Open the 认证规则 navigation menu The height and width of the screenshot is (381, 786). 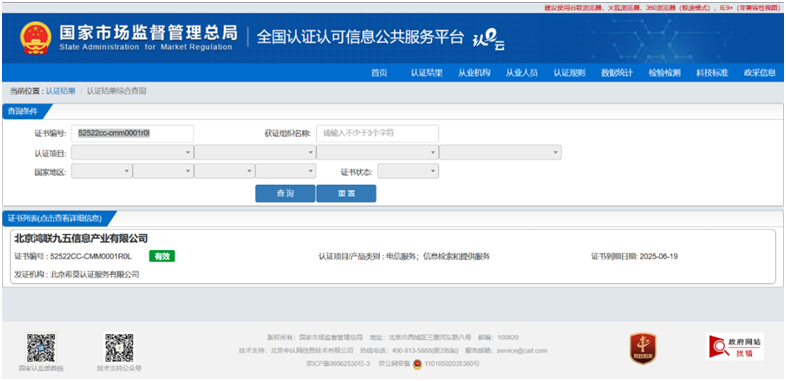tap(569, 73)
